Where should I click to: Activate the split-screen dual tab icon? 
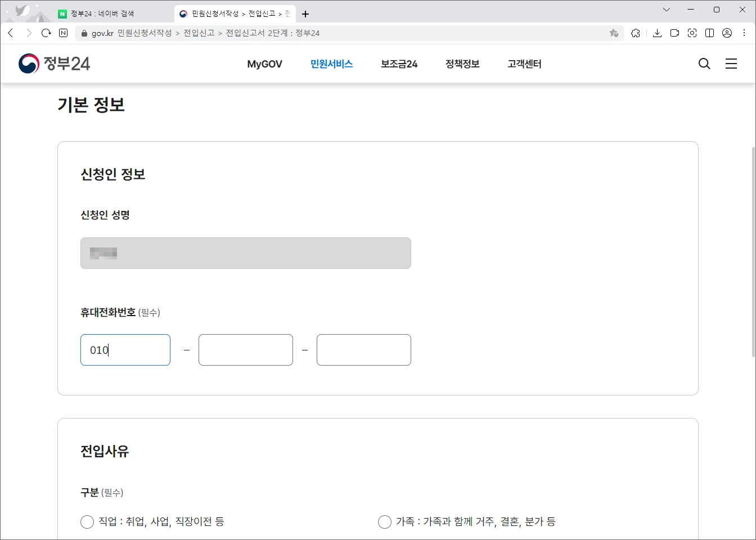click(x=709, y=33)
